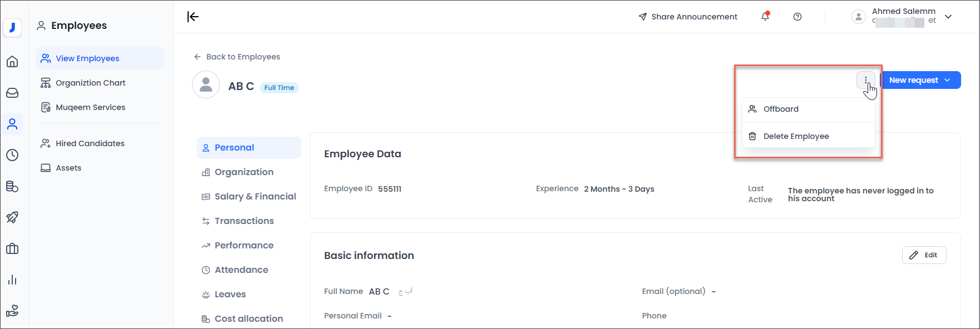This screenshot has height=329, width=980.
Task: Switch to the Salary & Financial tab
Action: (255, 196)
